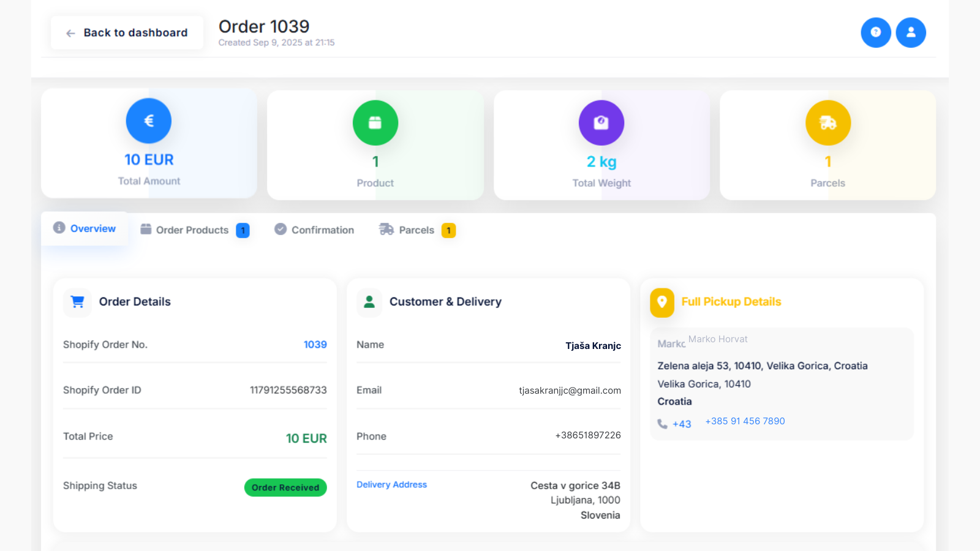
Task: Click the person icon in Customer & Delivery
Action: [x=369, y=302]
